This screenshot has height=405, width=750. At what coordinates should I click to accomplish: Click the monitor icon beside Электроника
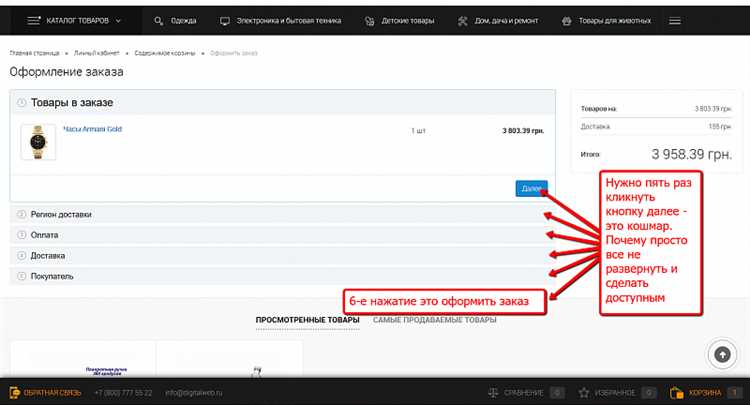coord(225,21)
